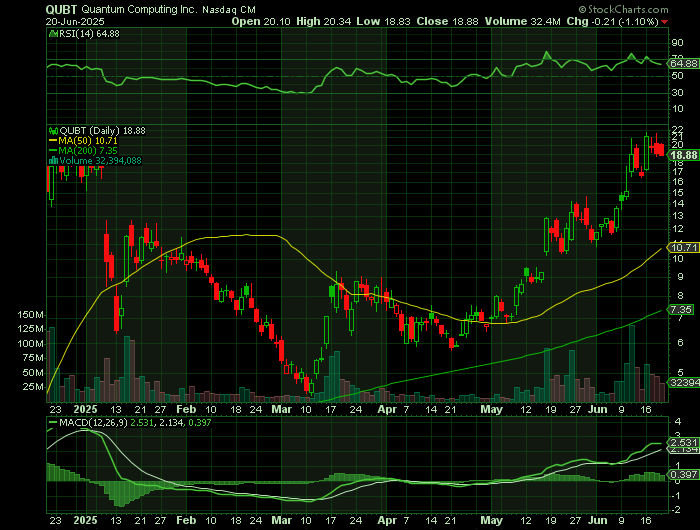700x530 pixels.
Task: Select the 18.88 last price tag
Action: click(x=683, y=155)
